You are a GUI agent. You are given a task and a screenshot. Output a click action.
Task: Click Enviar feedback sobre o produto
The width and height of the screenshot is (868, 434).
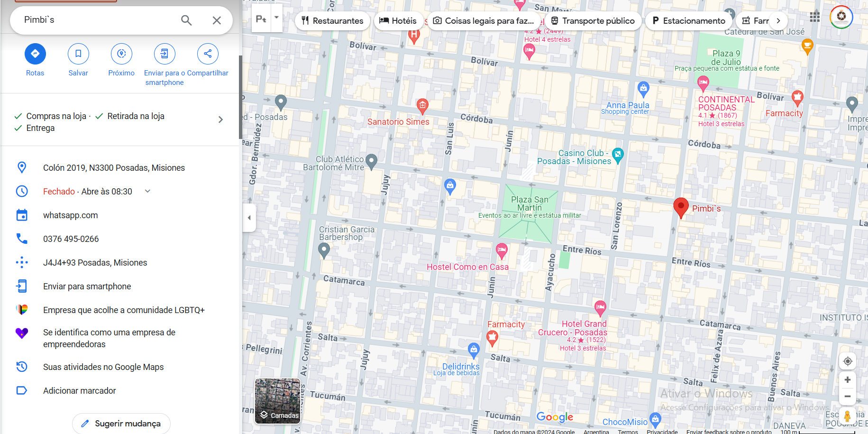pos(729,431)
